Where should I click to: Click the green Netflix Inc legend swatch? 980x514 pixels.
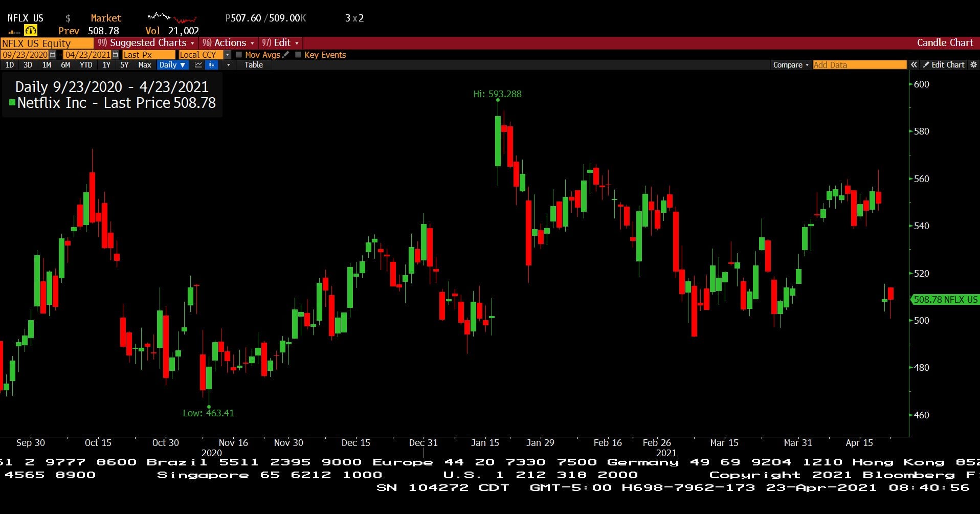tap(12, 102)
